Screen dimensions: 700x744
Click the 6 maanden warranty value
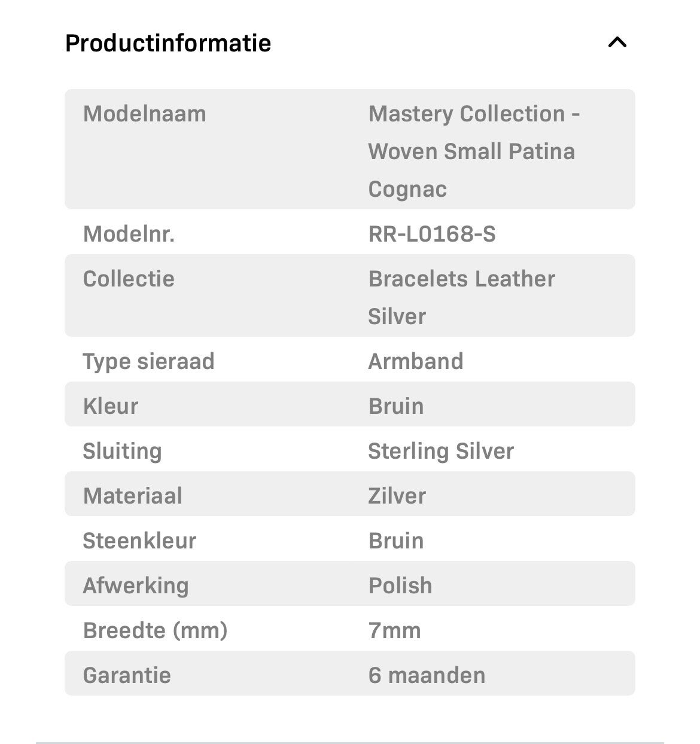pos(427,675)
